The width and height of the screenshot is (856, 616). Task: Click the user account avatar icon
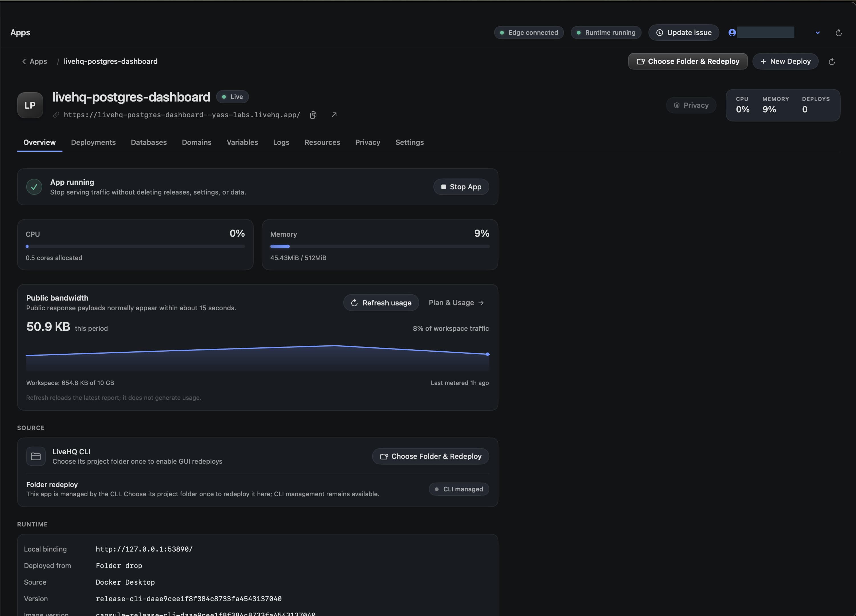[x=732, y=33]
